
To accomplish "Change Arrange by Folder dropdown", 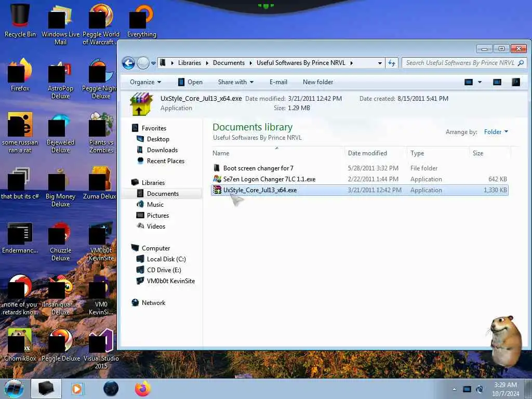I will pyautogui.click(x=496, y=131).
